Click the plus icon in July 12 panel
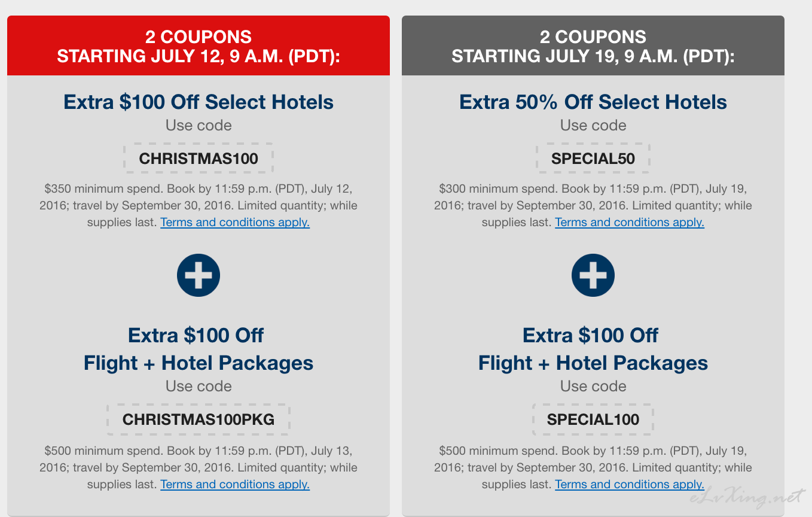The image size is (812, 517). click(199, 275)
